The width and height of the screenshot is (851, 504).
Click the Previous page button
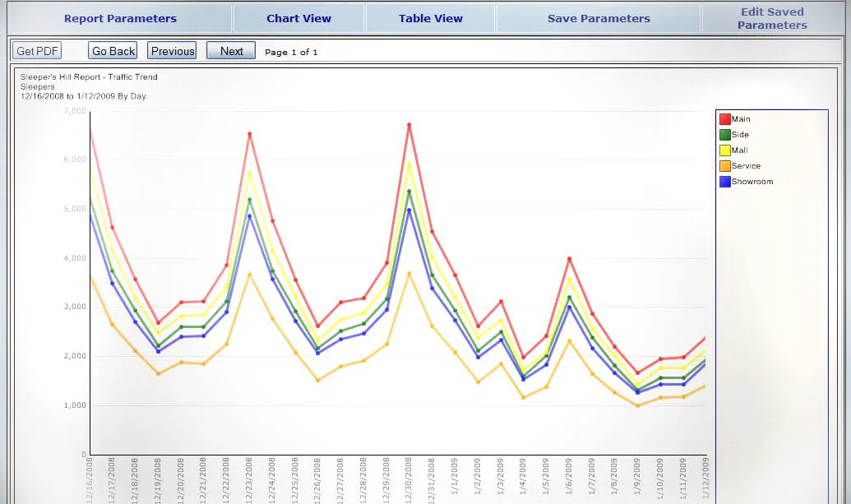(x=172, y=51)
